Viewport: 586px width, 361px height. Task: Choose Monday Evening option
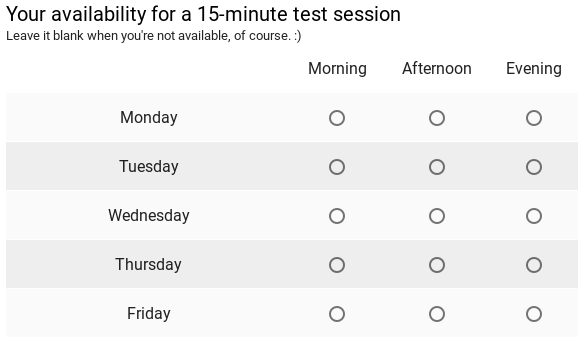click(534, 118)
